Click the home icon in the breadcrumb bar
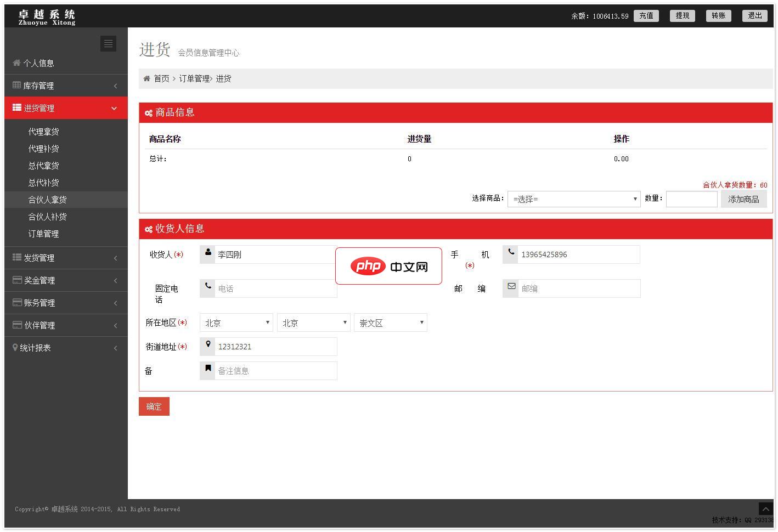Screen dimensions: 778x532 [146, 78]
